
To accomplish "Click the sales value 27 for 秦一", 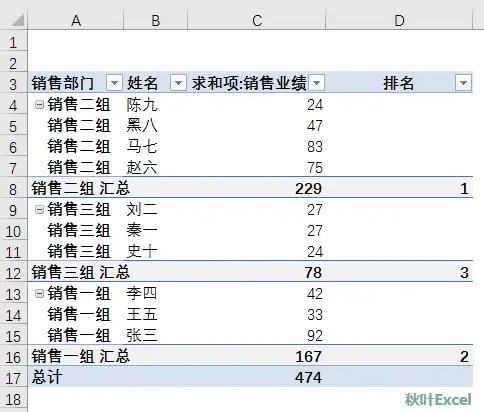I will click(x=315, y=231).
